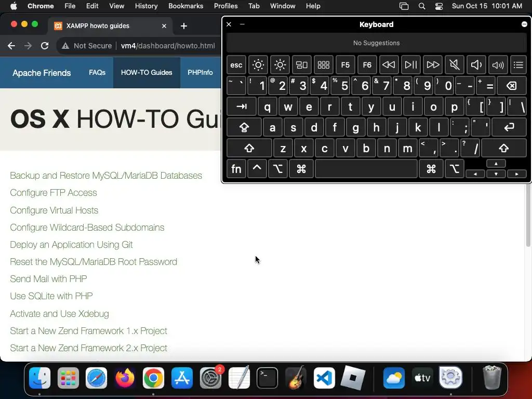Open Keyboard panel options circle button

524,24
